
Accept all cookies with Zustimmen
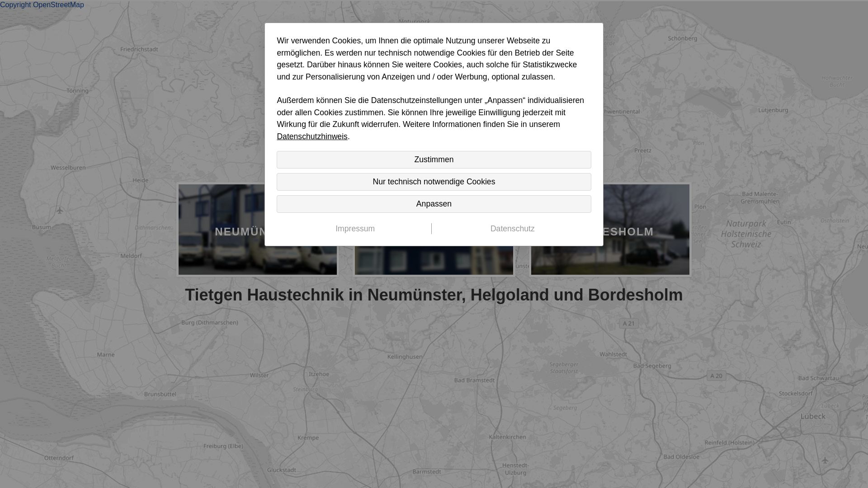(434, 160)
